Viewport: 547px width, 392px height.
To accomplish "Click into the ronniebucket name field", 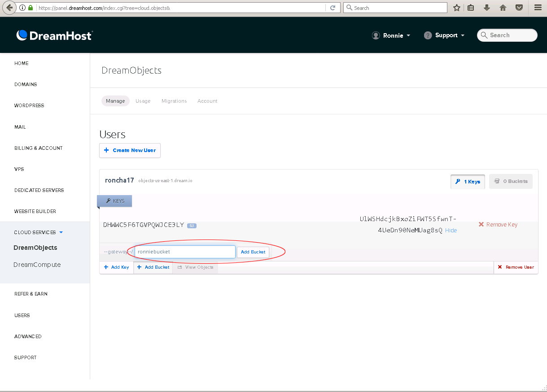I will click(185, 252).
